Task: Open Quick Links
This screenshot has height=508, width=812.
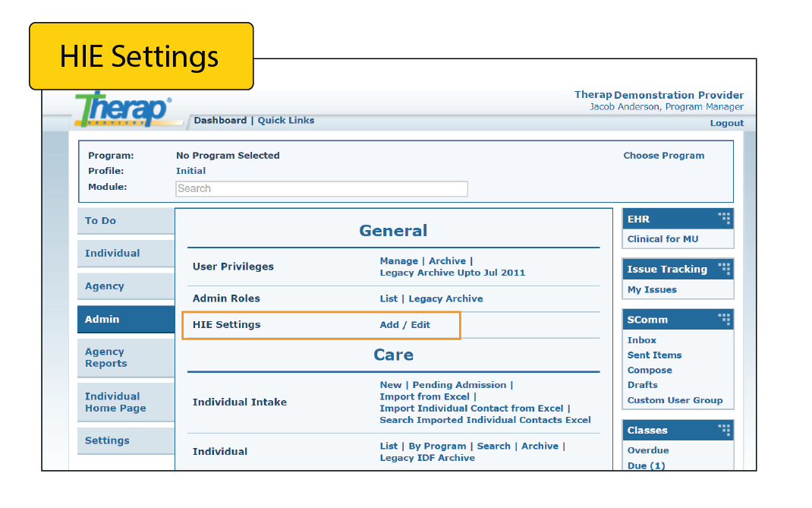Action: tap(286, 120)
